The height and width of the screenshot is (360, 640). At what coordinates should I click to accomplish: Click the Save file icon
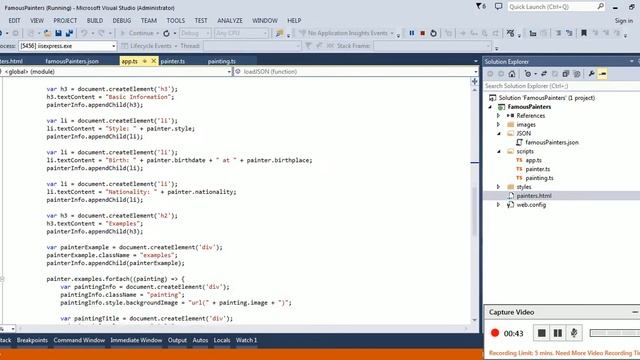point(58,33)
